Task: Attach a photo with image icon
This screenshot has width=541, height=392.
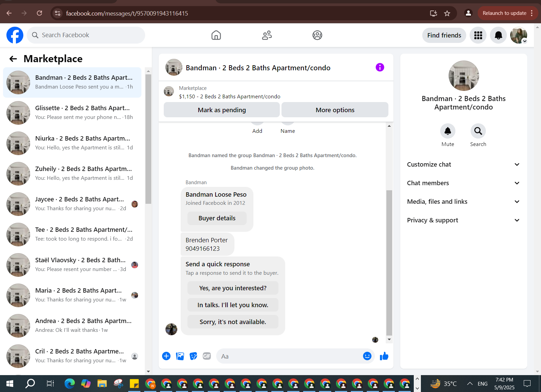Action: (180, 356)
